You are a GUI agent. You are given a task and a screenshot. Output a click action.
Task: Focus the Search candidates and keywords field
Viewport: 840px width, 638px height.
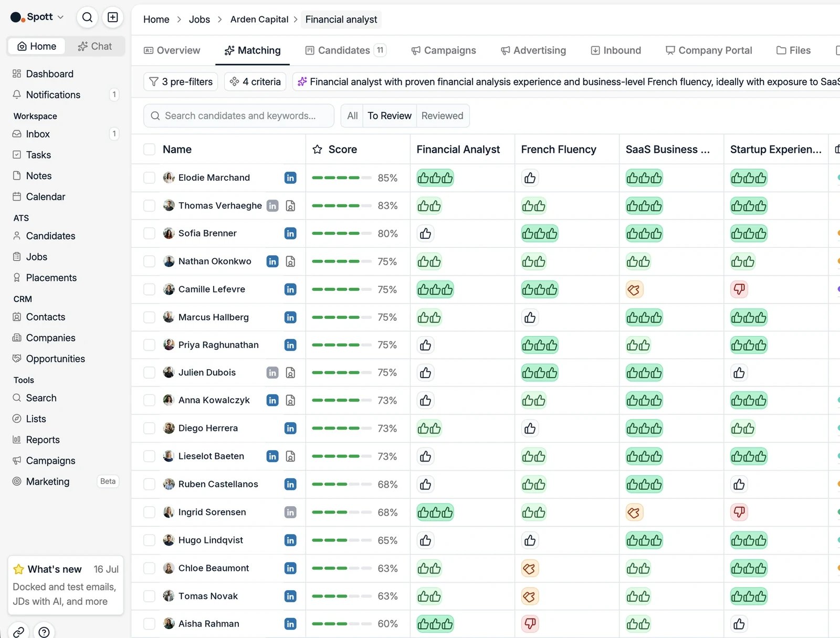239,116
